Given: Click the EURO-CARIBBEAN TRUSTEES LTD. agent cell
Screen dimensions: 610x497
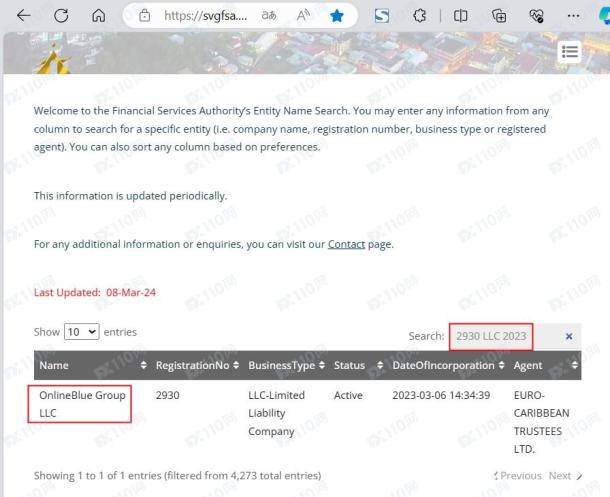Looking at the screenshot, I should pos(541,422).
